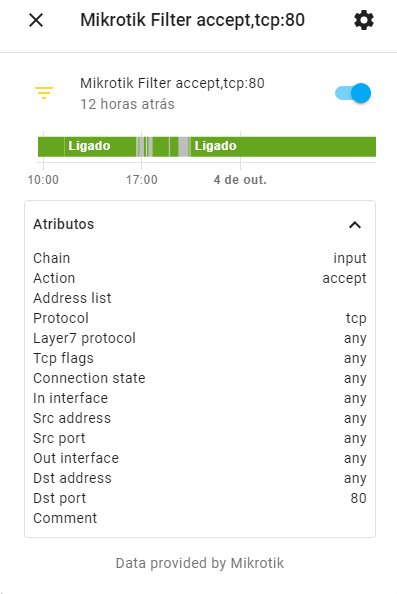Click the entity name Mikrotik Filter accept,tcp:80
This screenshot has height=594, width=397.
[x=172, y=83]
